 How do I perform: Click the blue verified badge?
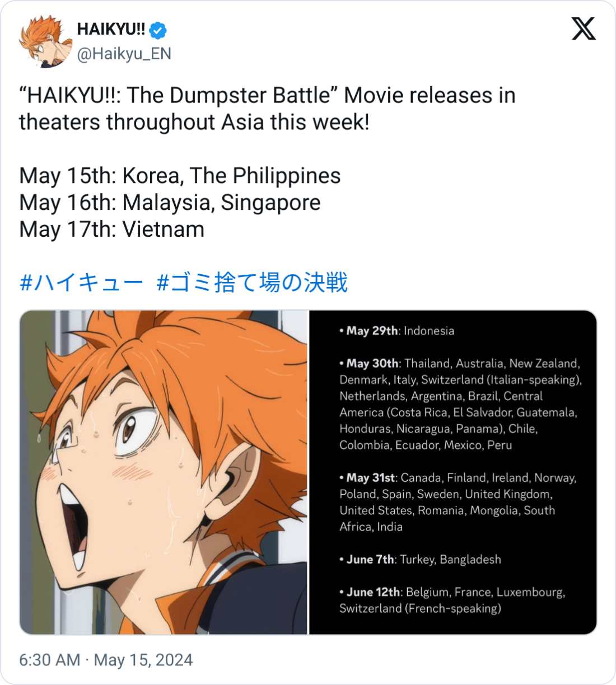click(158, 30)
